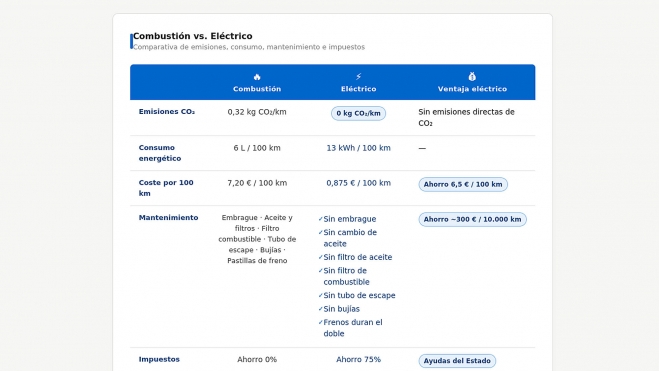Click the Impuestos row label
Screen dimensions: 659x371
click(x=159, y=359)
